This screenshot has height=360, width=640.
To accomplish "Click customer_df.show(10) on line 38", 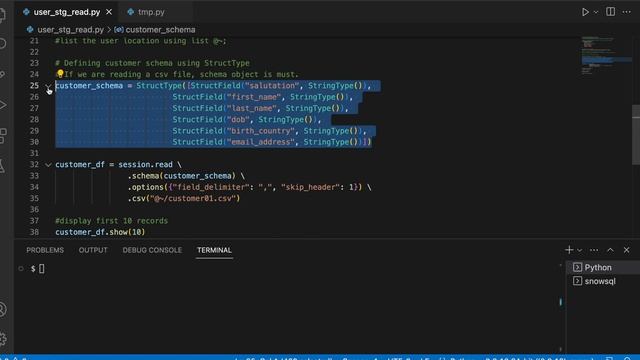I will tap(100, 232).
